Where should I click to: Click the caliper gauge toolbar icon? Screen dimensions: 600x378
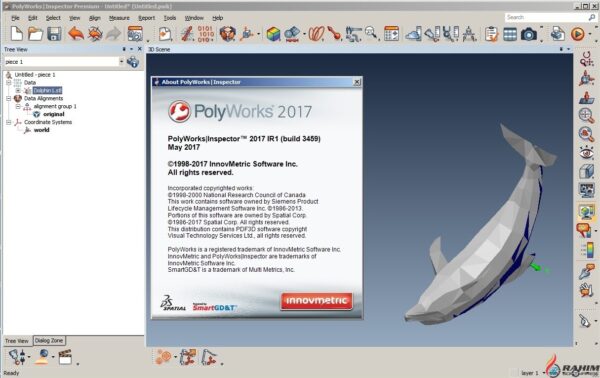pyautogui.click(x=353, y=34)
